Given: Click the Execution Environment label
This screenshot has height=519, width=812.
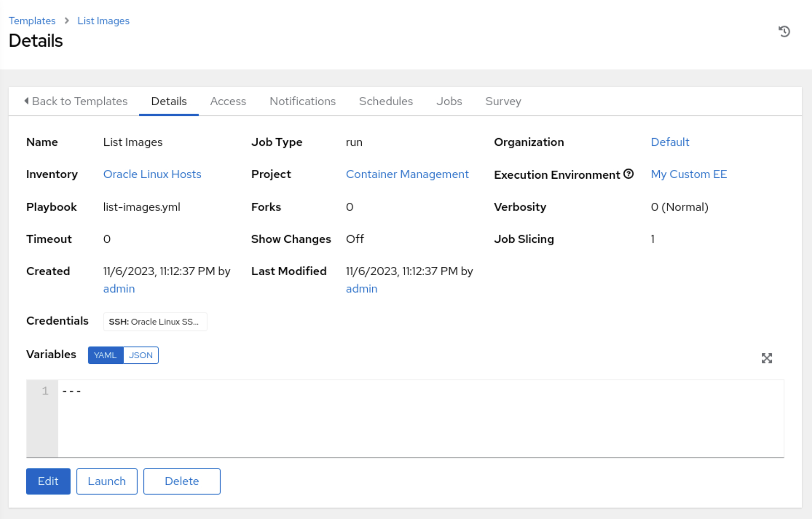Looking at the screenshot, I should coord(557,175).
